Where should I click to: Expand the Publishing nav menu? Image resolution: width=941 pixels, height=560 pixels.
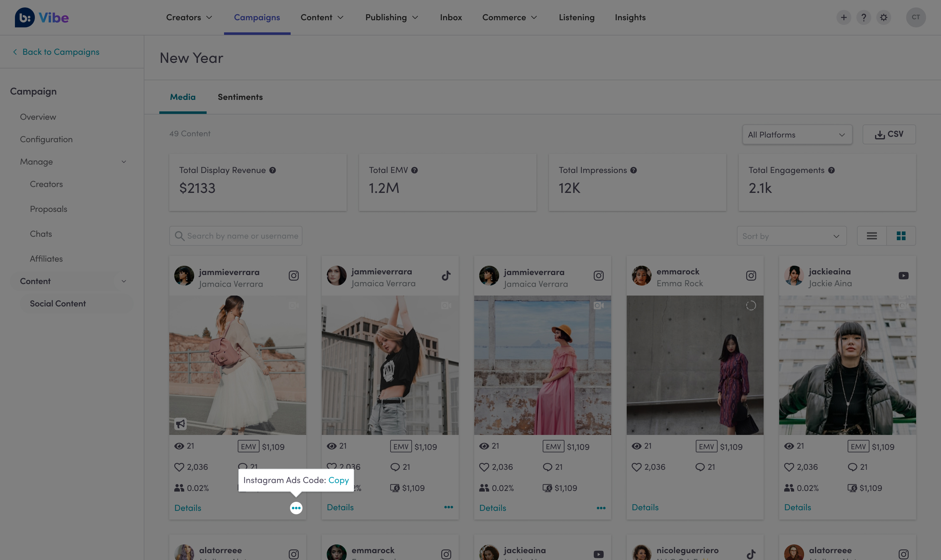click(392, 17)
